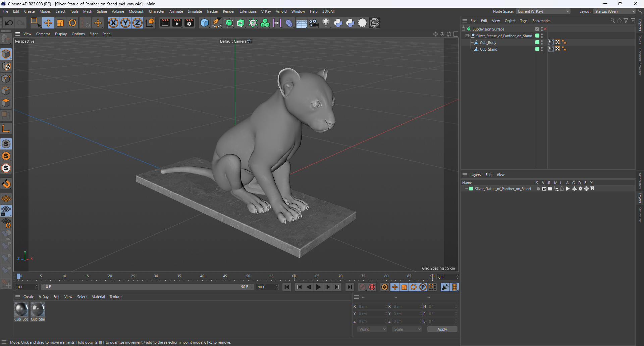The image size is (644, 346).
Task: Toggle the blue Snap S icon
Action: click(6, 144)
